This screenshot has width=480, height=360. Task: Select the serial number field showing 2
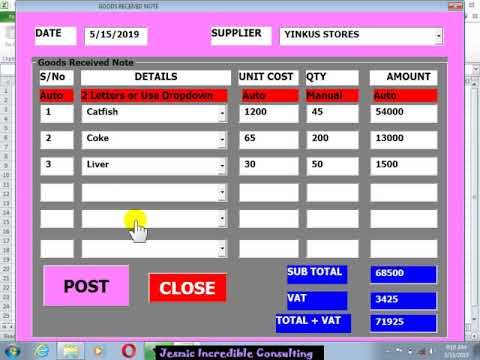click(57, 140)
